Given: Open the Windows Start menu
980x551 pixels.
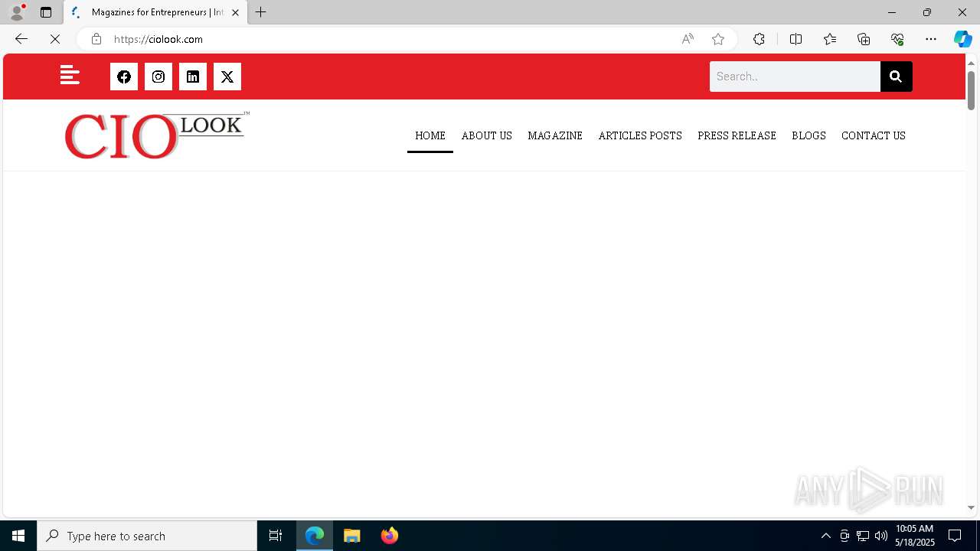Looking at the screenshot, I should tap(18, 536).
